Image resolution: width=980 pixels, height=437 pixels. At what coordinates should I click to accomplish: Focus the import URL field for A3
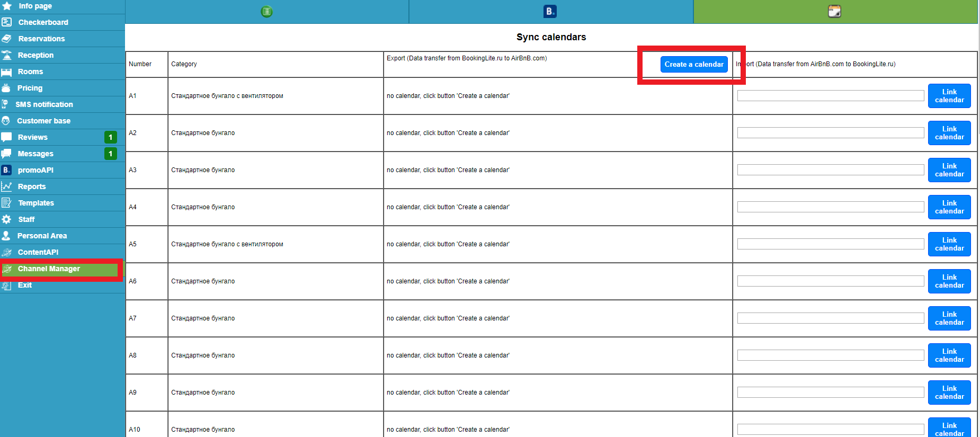tap(831, 170)
